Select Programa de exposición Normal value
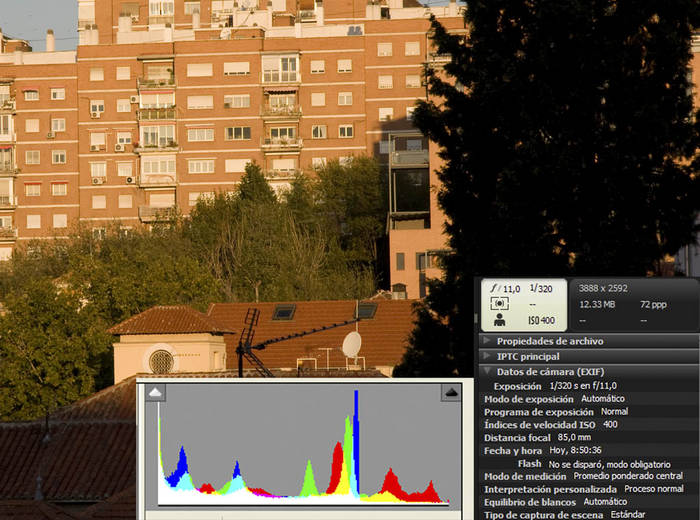The width and height of the screenshot is (700, 520). click(614, 412)
